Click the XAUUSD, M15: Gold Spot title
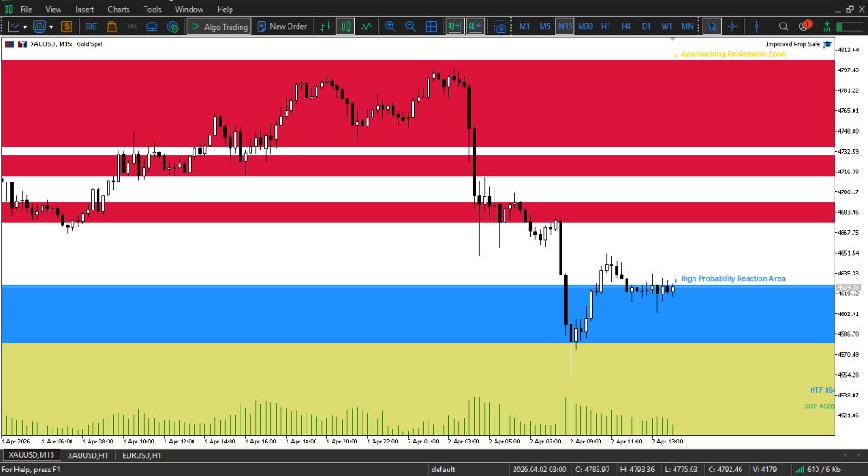The width and height of the screenshot is (868, 476). (x=66, y=43)
